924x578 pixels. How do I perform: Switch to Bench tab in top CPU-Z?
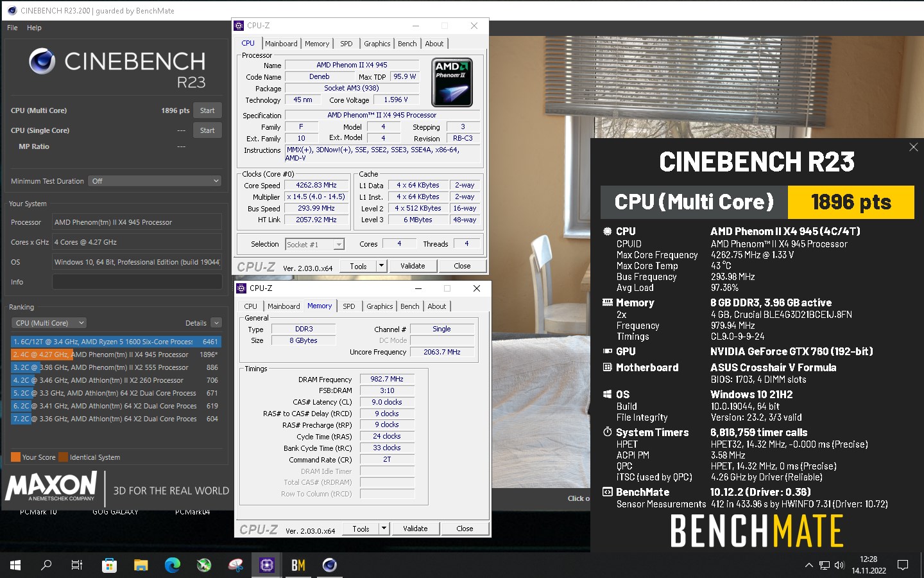407,44
